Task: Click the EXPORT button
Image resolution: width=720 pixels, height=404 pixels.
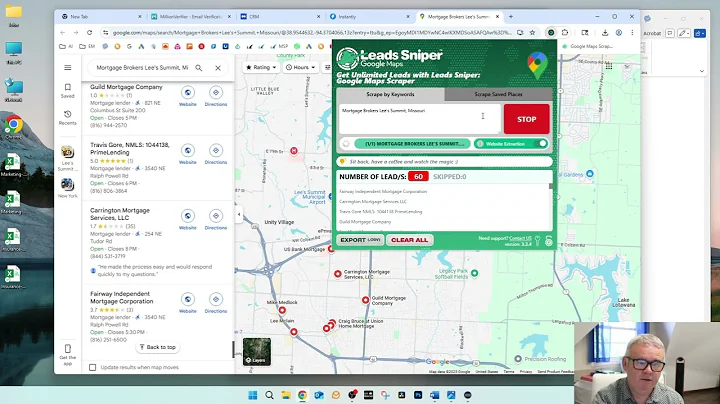Action: pyautogui.click(x=360, y=240)
